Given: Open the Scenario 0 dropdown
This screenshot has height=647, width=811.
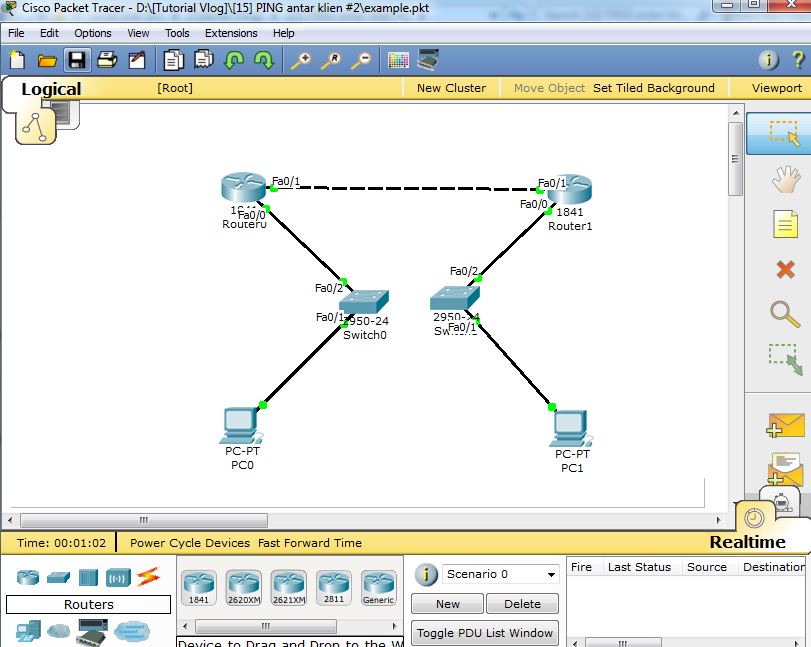Looking at the screenshot, I should tap(501, 574).
